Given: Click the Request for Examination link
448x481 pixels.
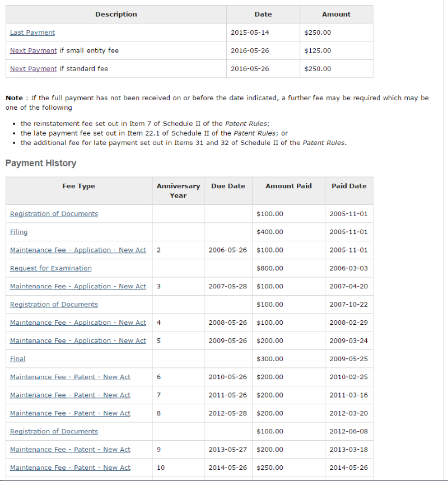Looking at the screenshot, I should point(50,268).
